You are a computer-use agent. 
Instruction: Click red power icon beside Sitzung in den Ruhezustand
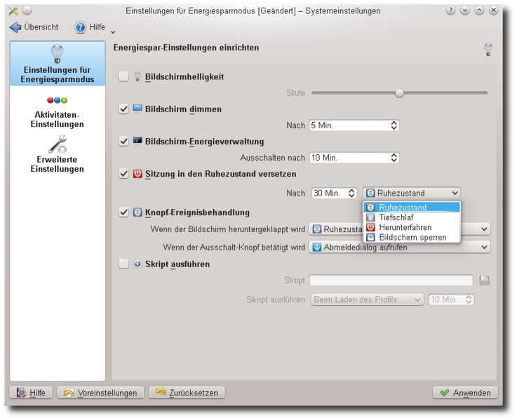[137, 173]
